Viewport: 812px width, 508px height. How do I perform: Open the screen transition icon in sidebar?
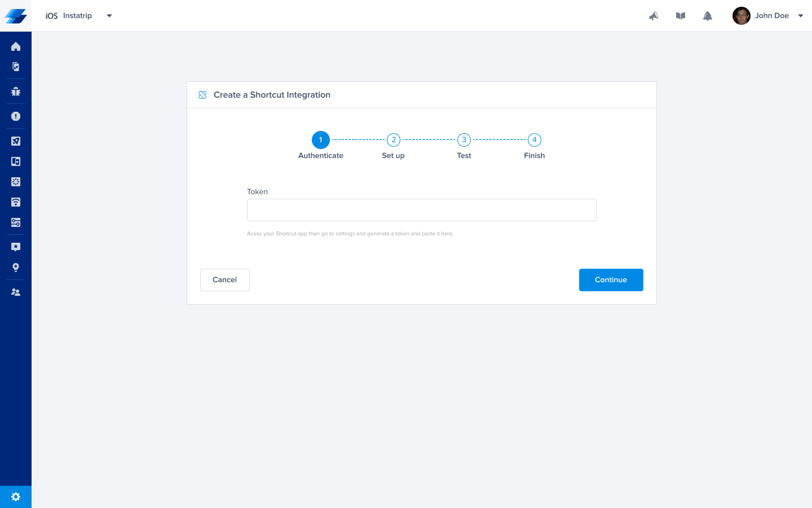click(x=16, y=161)
